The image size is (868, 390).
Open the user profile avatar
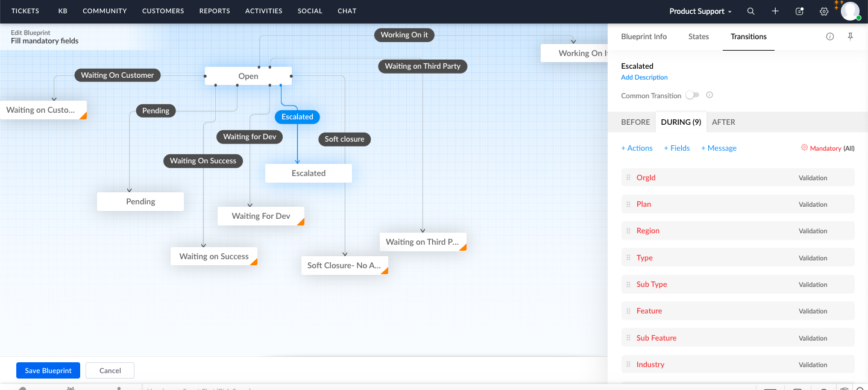pyautogui.click(x=850, y=11)
